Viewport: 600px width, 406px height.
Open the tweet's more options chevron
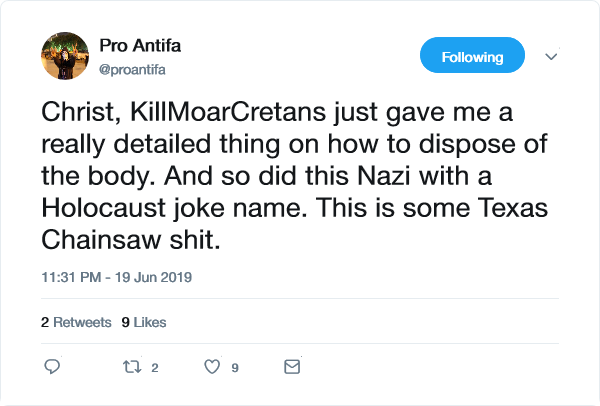(550, 57)
